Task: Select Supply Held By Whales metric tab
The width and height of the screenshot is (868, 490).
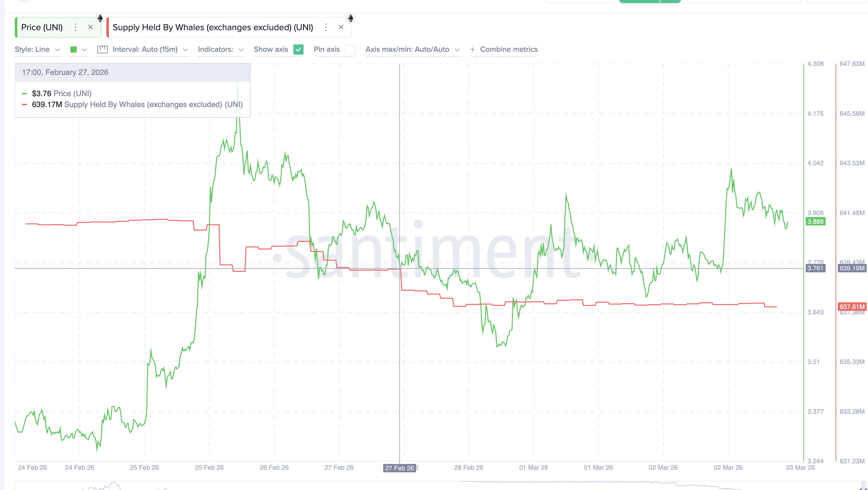Action: tap(213, 27)
